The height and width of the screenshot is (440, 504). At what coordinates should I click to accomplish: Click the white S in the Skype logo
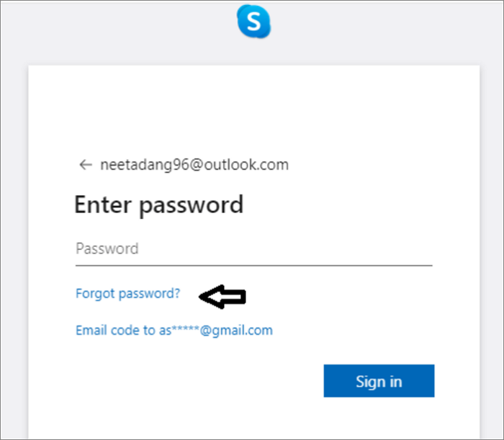[253, 22]
